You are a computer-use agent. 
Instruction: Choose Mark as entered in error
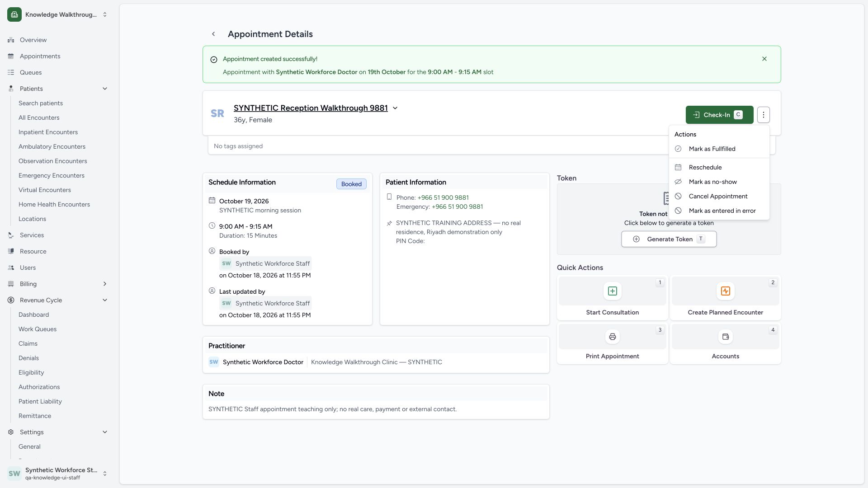pyautogui.click(x=719, y=211)
